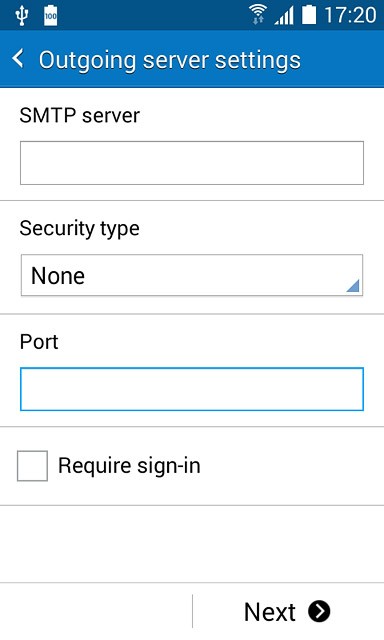Click the Require sign-in label text
The image size is (384, 640).
click(x=129, y=466)
